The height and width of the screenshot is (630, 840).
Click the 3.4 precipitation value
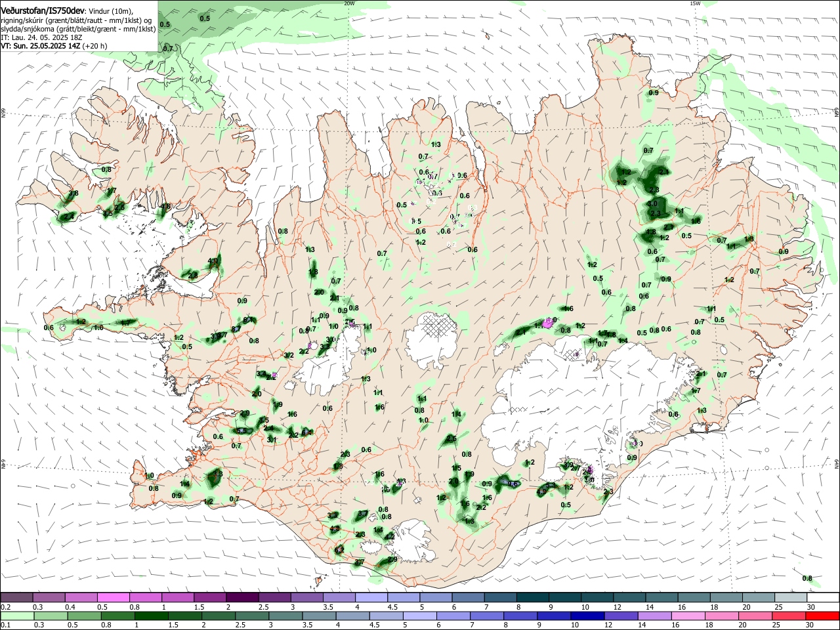[x=261, y=373]
